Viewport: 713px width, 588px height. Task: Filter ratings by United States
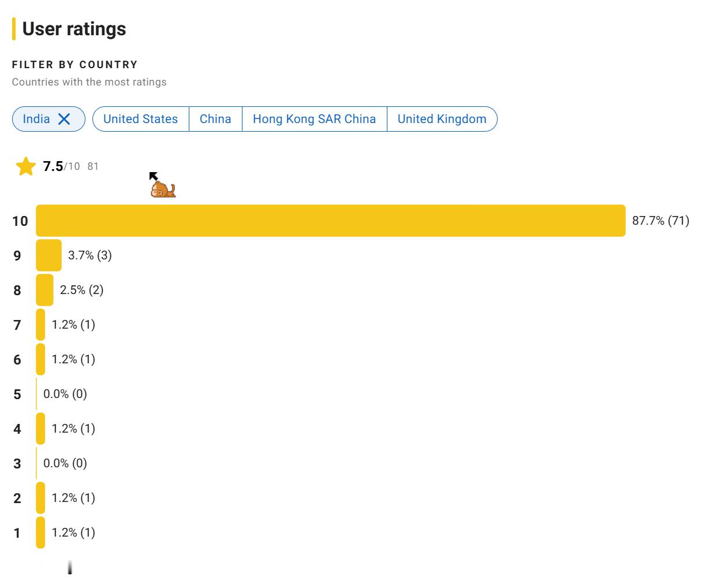point(140,119)
